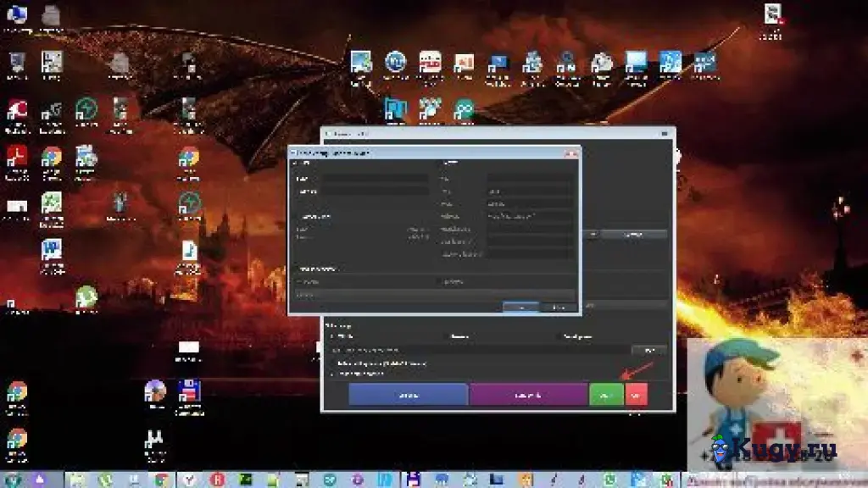Click the small browse button right of the path field
Image resolution: width=868 pixels, height=488 pixels.
pyautogui.click(x=648, y=350)
